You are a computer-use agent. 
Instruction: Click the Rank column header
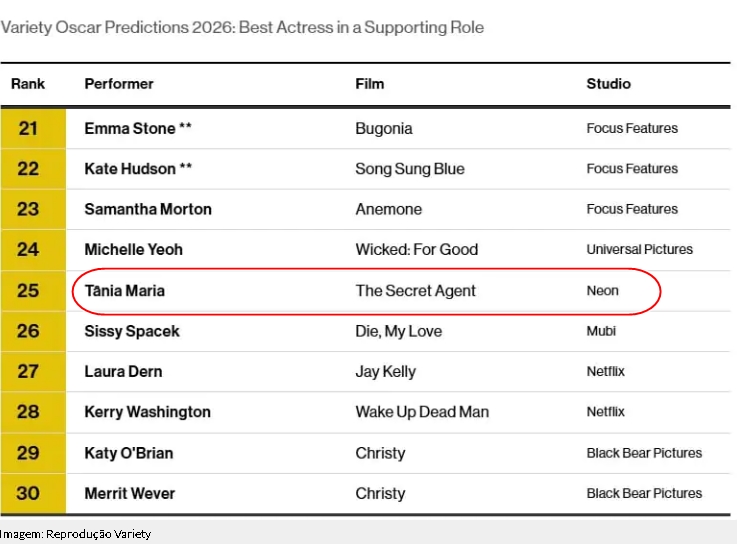tap(28, 84)
